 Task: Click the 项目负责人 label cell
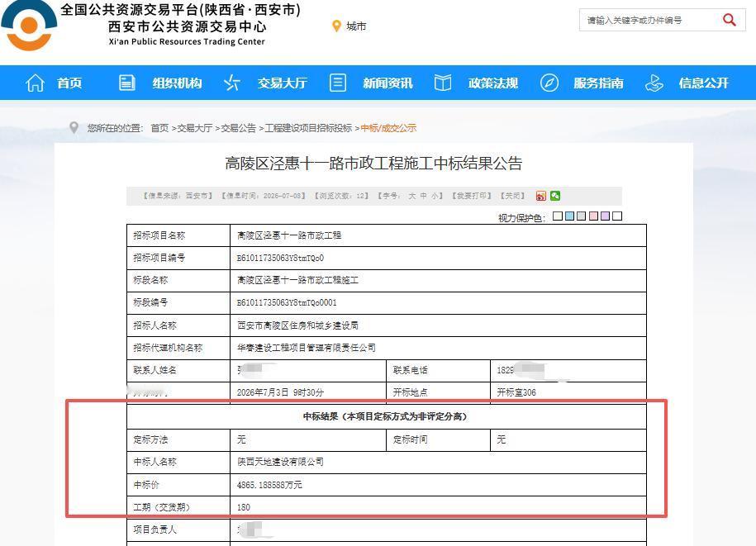tap(178, 529)
